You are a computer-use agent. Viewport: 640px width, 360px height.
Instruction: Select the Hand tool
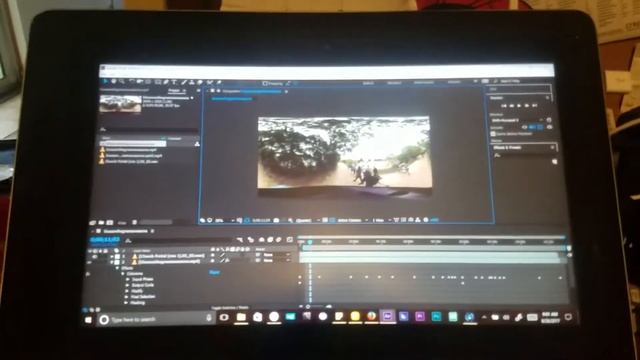(114, 82)
